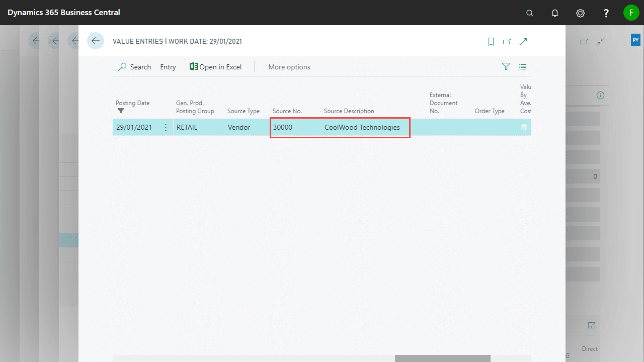Viewport: 644px width, 362px height.
Task: Search within Value Entries list
Action: click(x=134, y=67)
